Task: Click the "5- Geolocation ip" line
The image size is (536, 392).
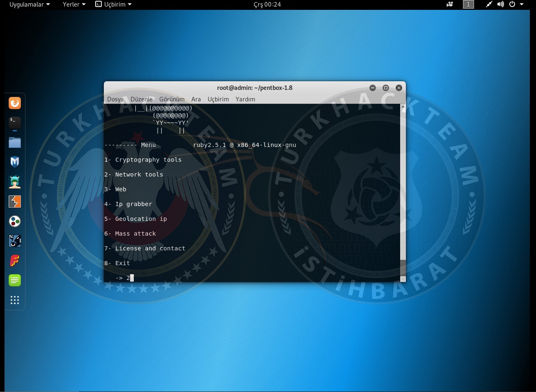Action: point(135,219)
